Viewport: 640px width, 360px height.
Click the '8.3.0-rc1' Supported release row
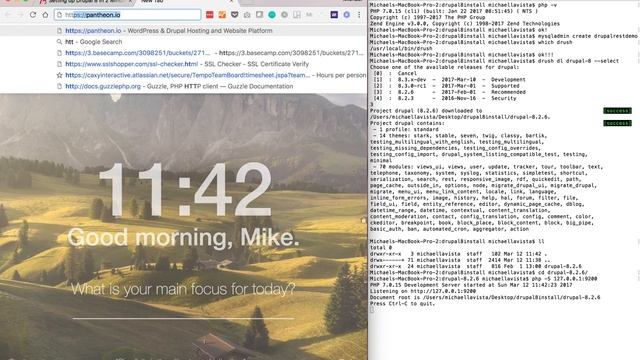pyautogui.click(x=446, y=86)
